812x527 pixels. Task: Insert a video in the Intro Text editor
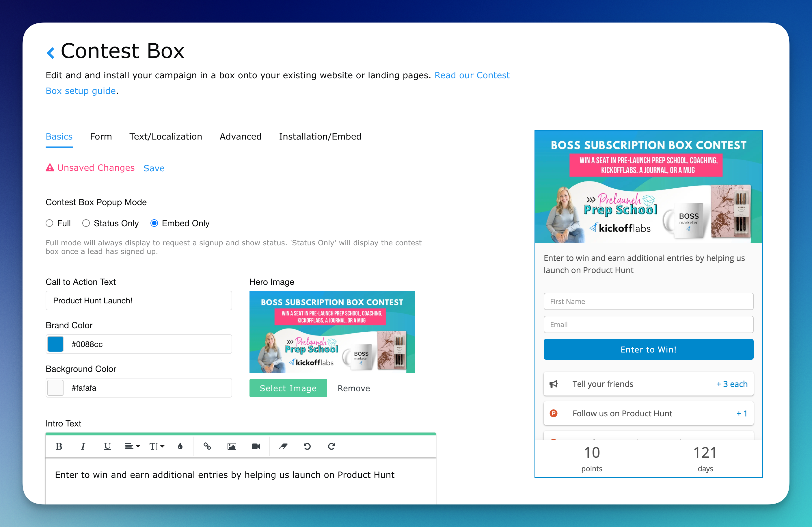pyautogui.click(x=256, y=446)
